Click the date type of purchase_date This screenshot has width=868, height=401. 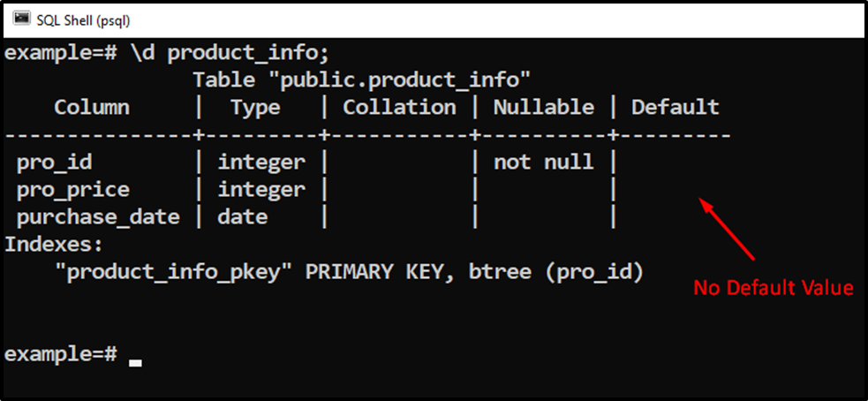(x=243, y=217)
